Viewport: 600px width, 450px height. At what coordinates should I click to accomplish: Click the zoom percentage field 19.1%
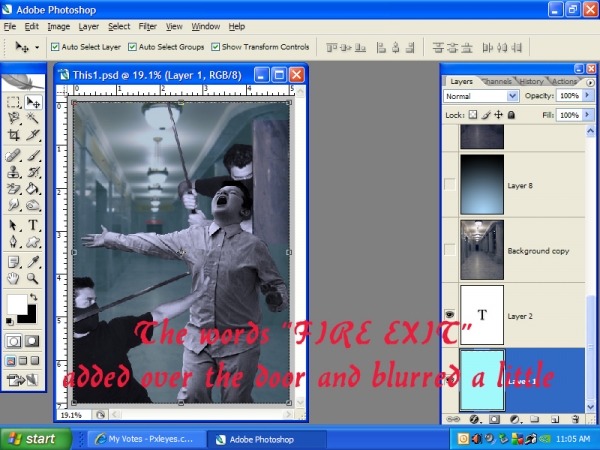74,415
